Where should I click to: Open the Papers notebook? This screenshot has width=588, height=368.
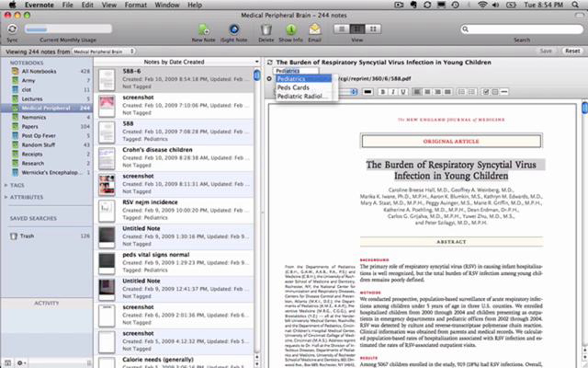[x=47, y=127]
